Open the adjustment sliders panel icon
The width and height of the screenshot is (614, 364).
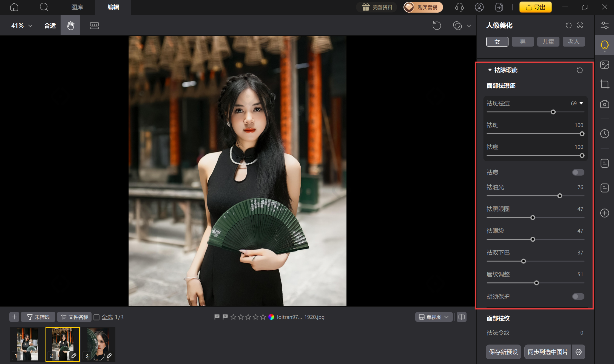pos(604,25)
